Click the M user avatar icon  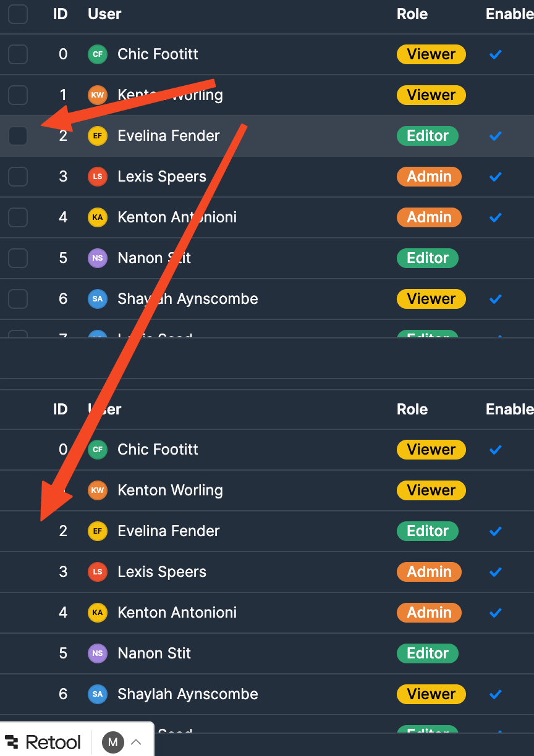112,742
